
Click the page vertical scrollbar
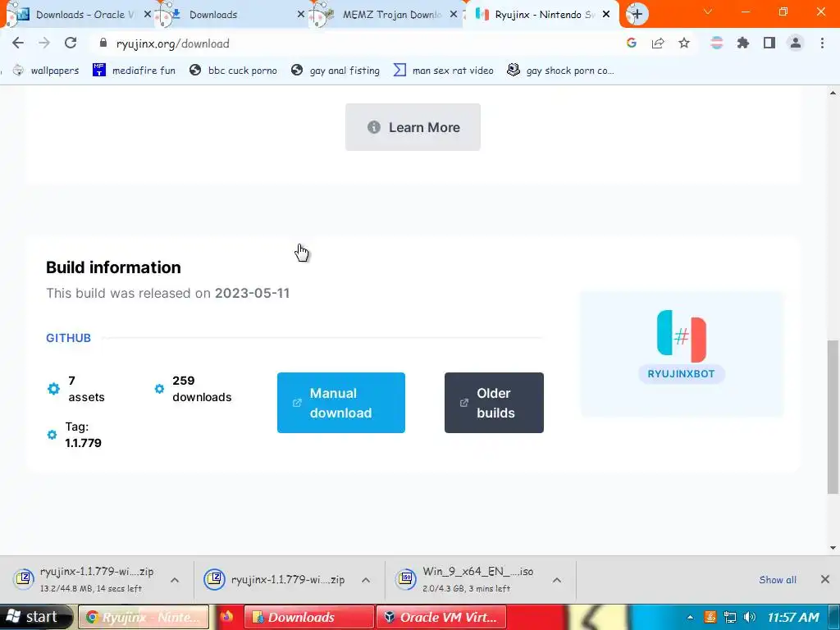[x=833, y=417]
